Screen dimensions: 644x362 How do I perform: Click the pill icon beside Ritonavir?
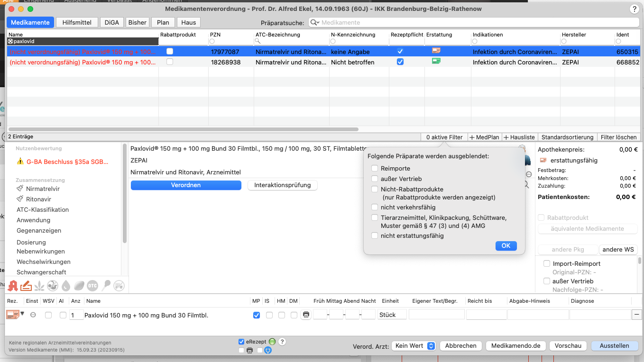pyautogui.click(x=20, y=199)
